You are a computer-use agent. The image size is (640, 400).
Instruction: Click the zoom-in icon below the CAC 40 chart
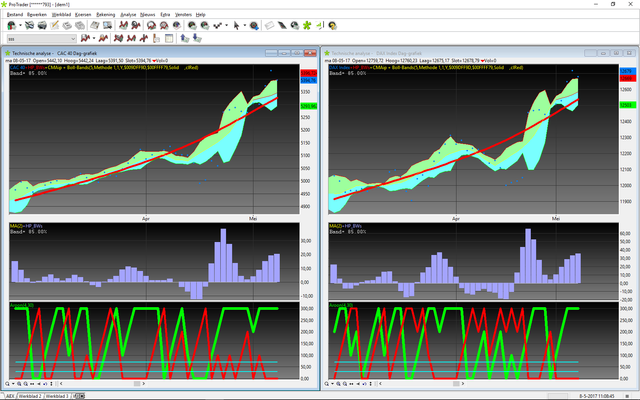click(19, 384)
